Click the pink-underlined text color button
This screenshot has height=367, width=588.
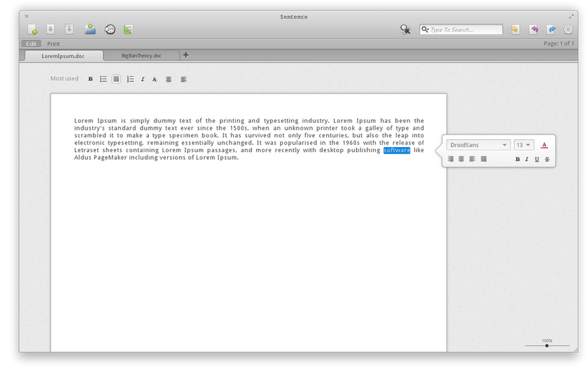[544, 145]
